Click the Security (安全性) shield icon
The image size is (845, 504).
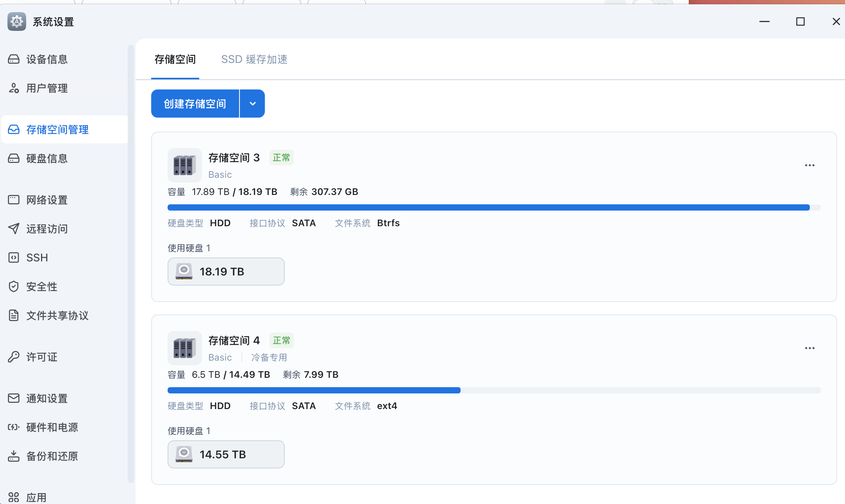14,286
